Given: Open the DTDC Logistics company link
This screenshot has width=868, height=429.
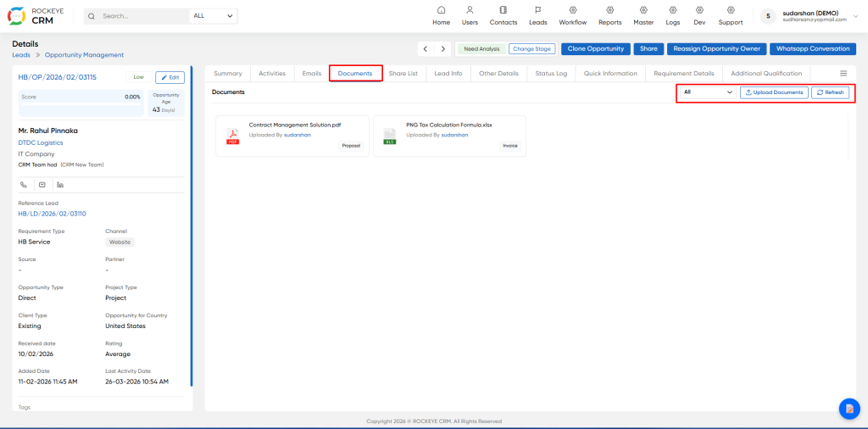Looking at the screenshot, I should [41, 142].
